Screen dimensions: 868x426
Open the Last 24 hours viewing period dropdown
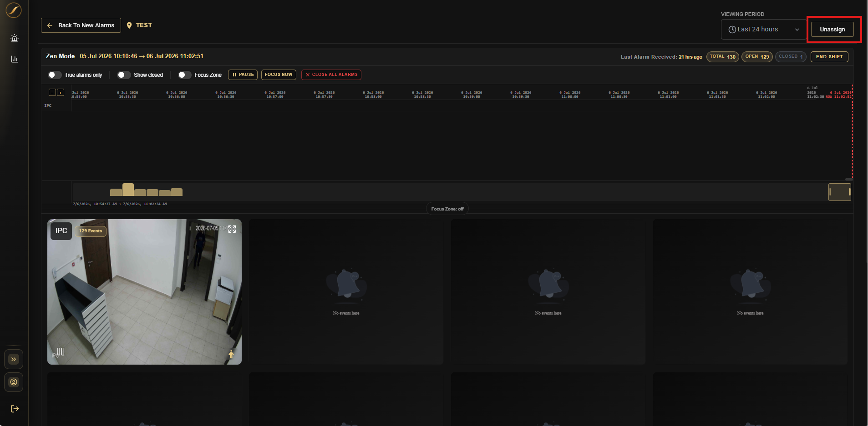click(764, 29)
